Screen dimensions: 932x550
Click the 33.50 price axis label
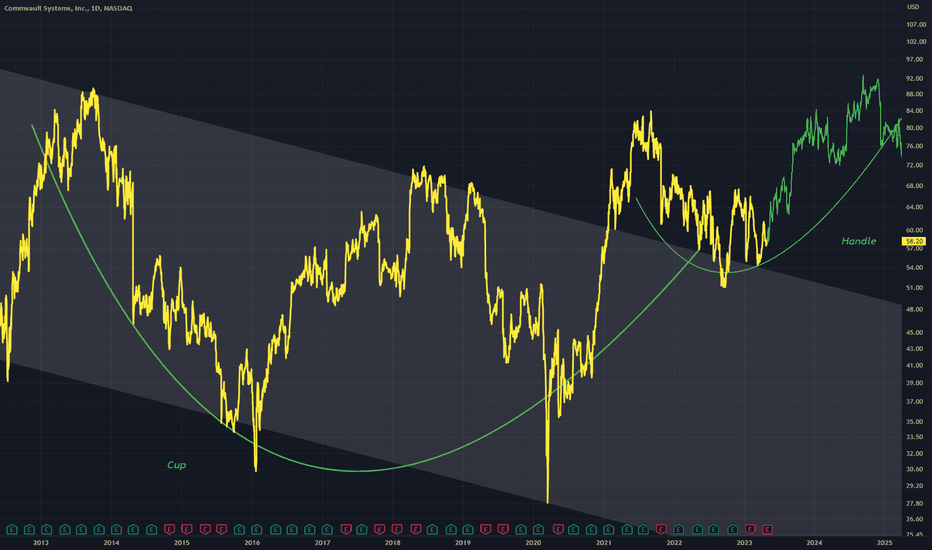click(x=916, y=437)
